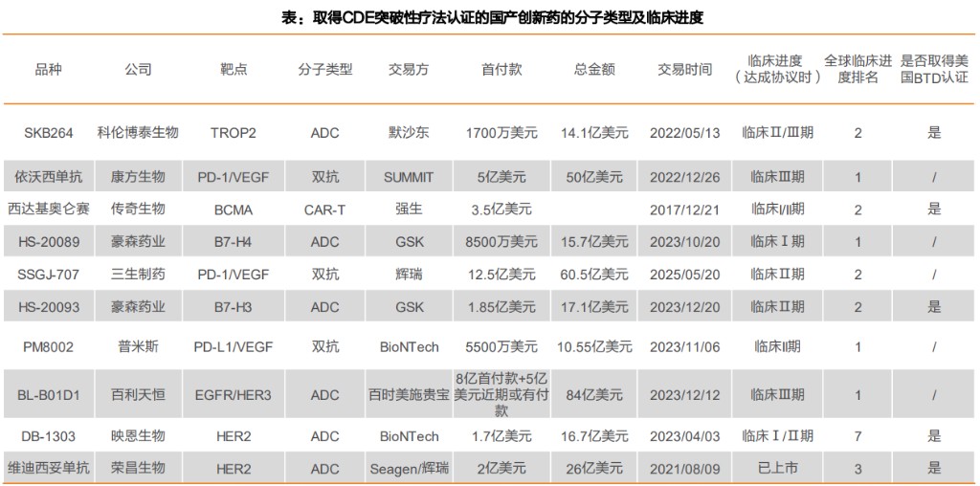Select the 品种 column header
The image size is (980, 486).
pos(49,69)
